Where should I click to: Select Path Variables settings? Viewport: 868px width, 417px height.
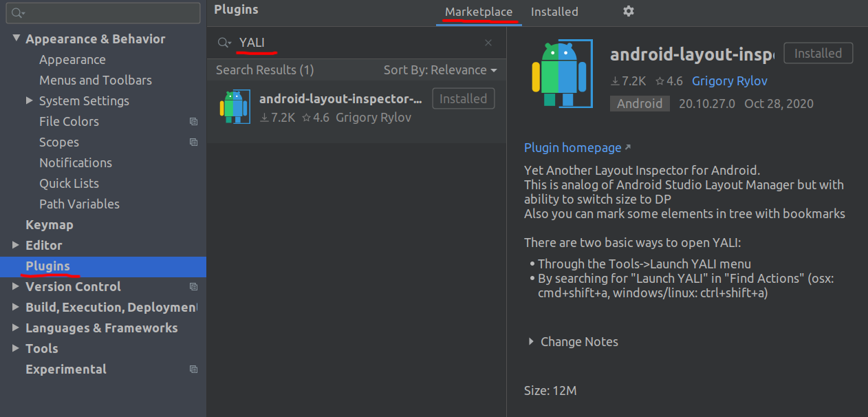(79, 204)
